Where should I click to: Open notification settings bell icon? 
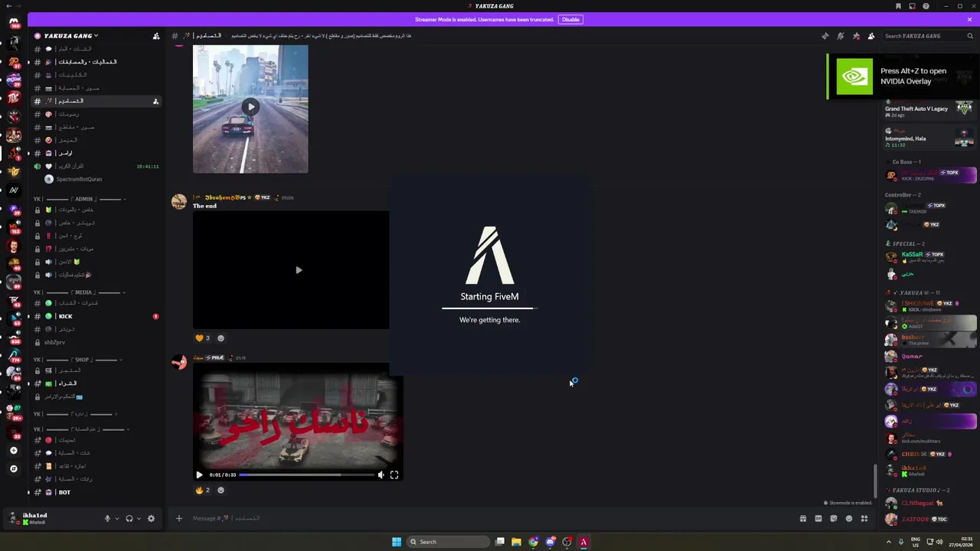coord(840,36)
